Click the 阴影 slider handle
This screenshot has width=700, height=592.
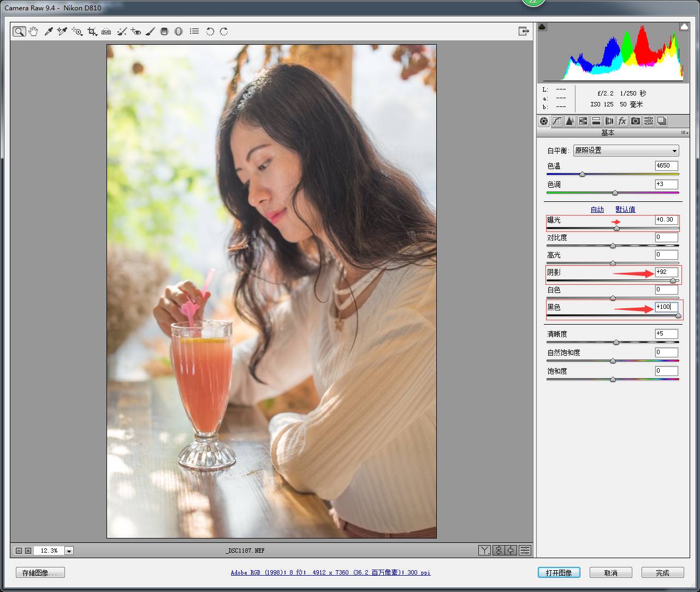tap(673, 281)
